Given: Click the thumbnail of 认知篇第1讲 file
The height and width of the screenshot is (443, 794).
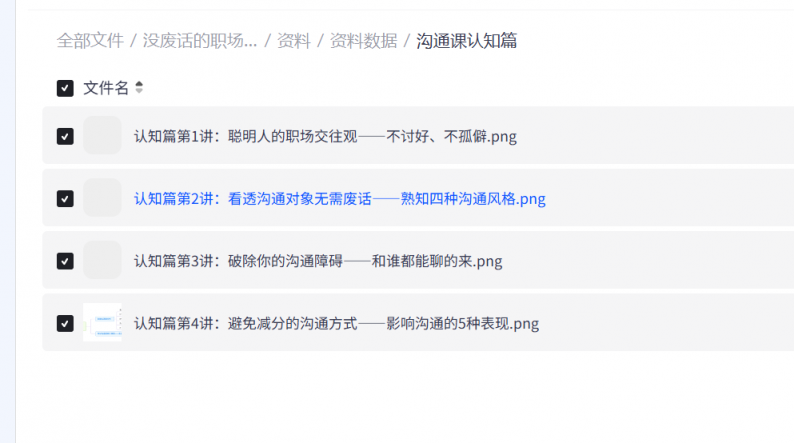Looking at the screenshot, I should [102, 136].
